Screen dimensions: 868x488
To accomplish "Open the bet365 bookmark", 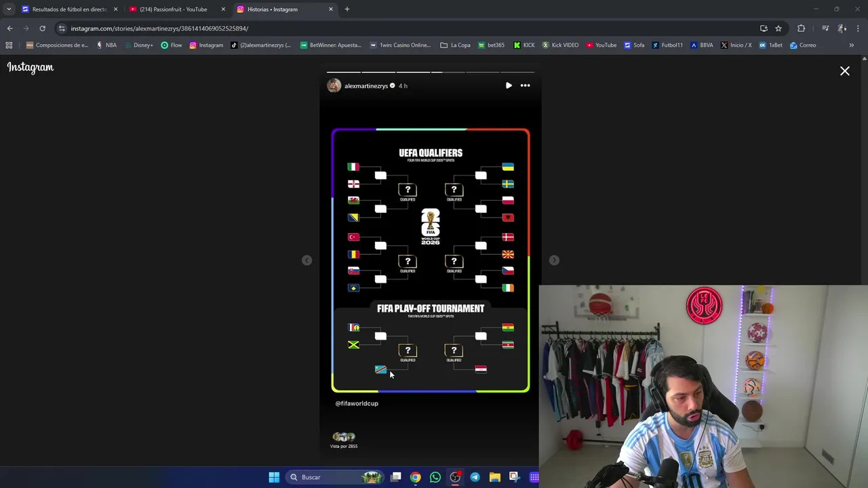I will [x=491, y=45].
